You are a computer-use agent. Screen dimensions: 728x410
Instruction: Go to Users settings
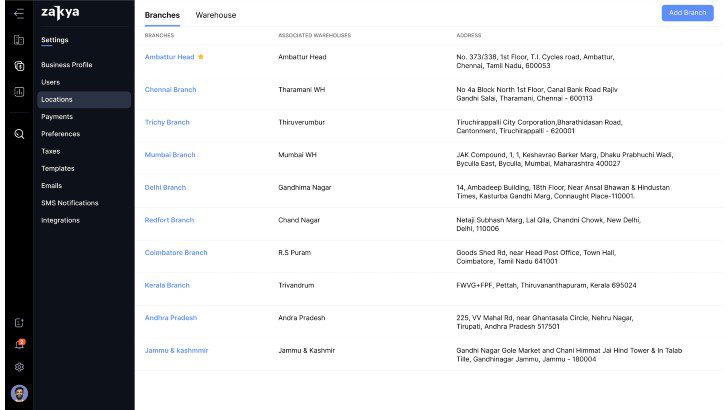(50, 82)
